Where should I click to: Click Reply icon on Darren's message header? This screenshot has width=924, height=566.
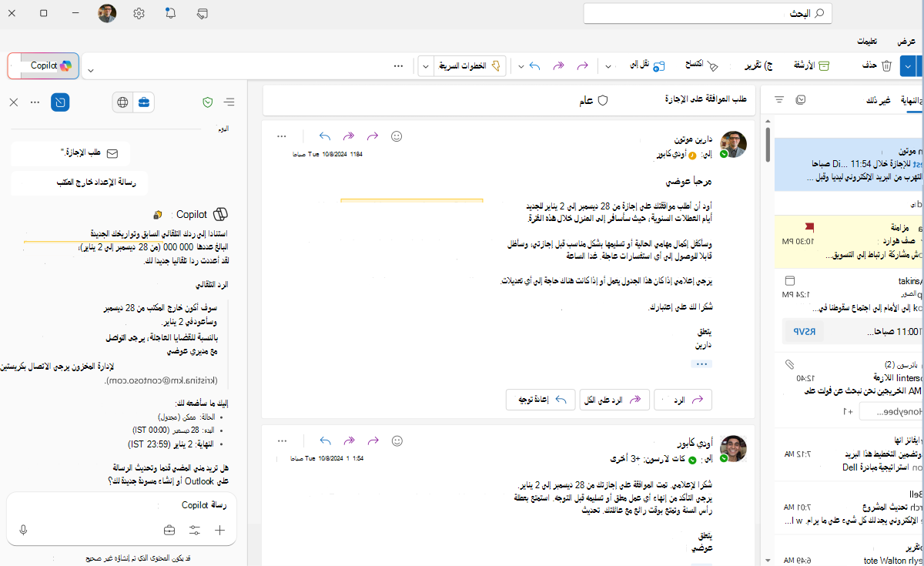[325, 136]
